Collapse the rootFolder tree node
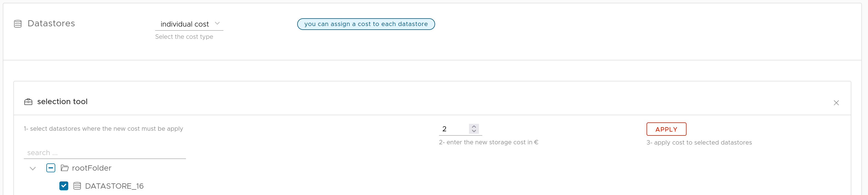The width and height of the screenshot is (868, 195). pyautogui.click(x=33, y=168)
